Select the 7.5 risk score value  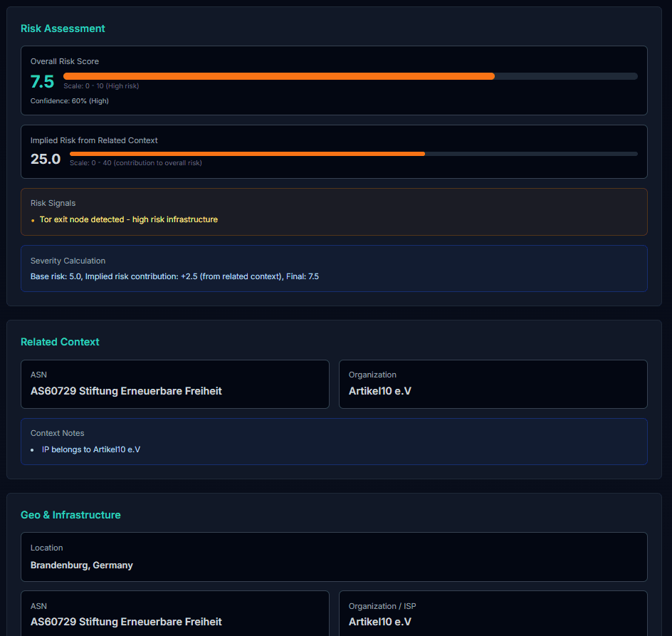tap(41, 81)
